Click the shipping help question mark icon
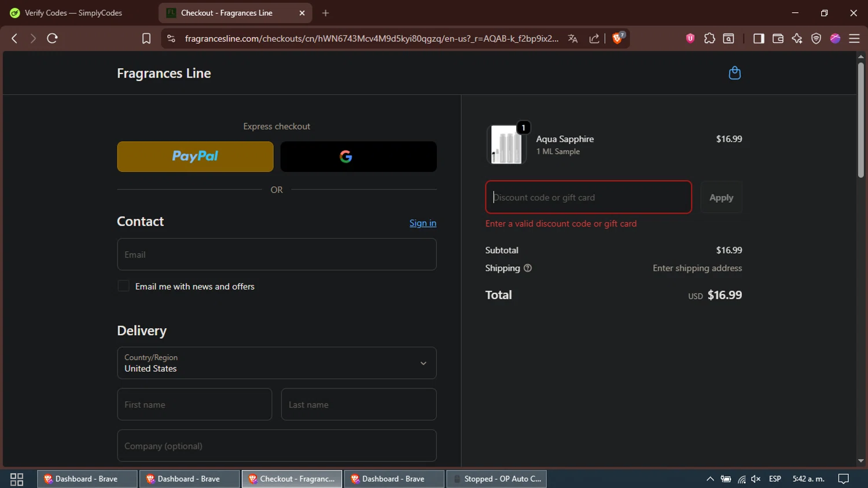Viewport: 868px width, 488px height. click(528, 268)
